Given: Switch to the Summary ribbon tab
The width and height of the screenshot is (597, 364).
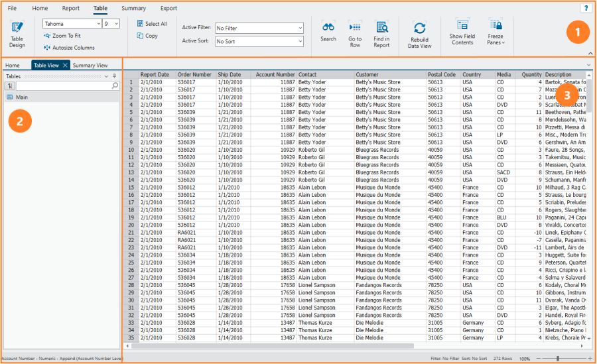Looking at the screenshot, I should point(133,9).
